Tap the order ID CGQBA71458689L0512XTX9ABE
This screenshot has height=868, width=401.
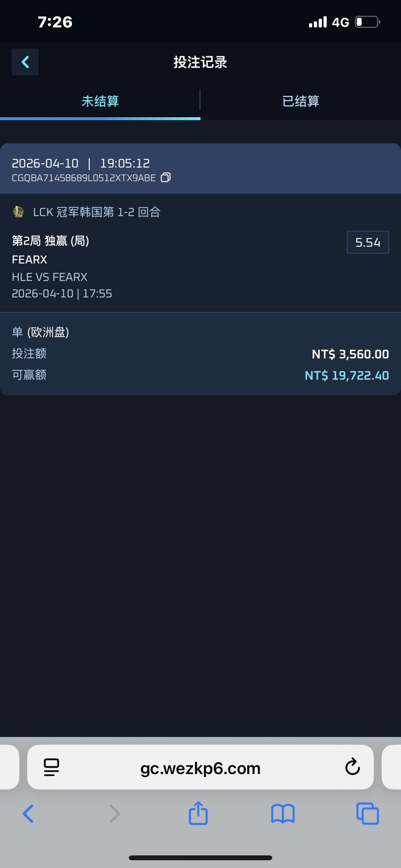point(84,178)
